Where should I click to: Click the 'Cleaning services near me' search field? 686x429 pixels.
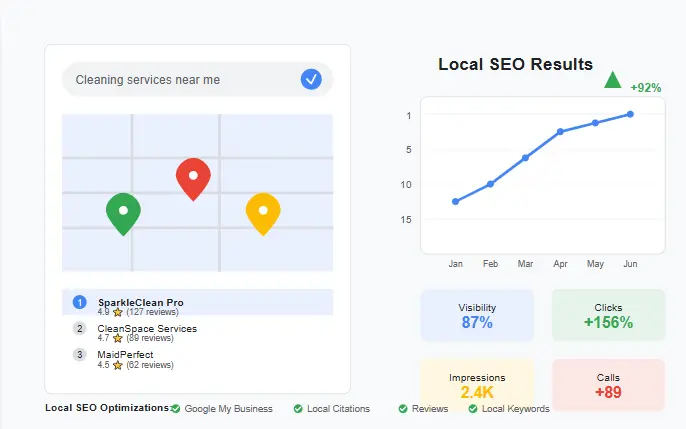coord(180,80)
